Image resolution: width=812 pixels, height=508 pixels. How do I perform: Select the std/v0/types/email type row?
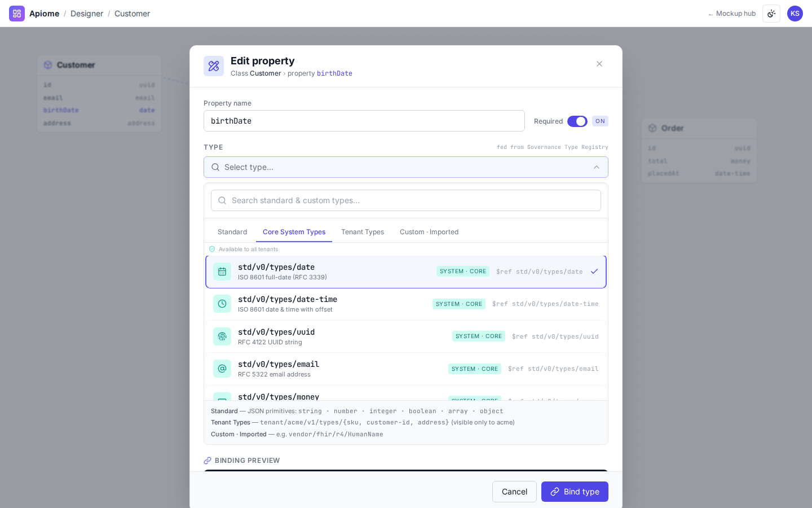(406, 369)
